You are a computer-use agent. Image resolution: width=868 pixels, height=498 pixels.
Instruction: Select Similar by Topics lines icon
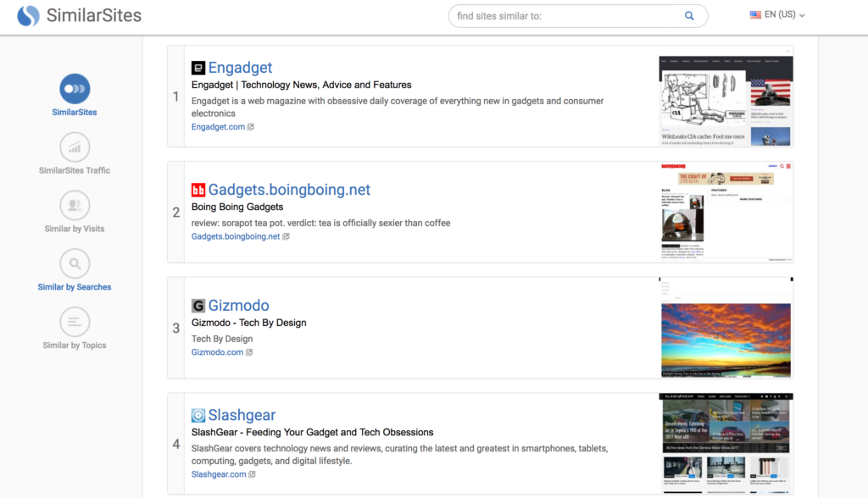point(75,322)
